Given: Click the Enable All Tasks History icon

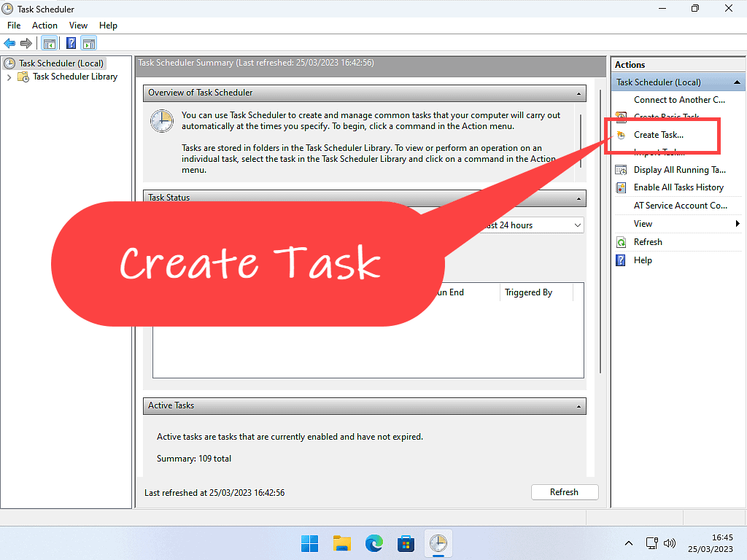Looking at the screenshot, I should (621, 187).
